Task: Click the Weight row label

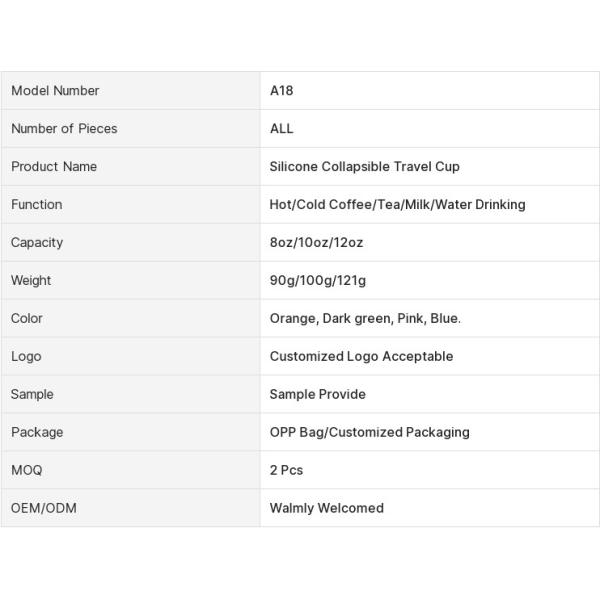Action: tap(31, 281)
